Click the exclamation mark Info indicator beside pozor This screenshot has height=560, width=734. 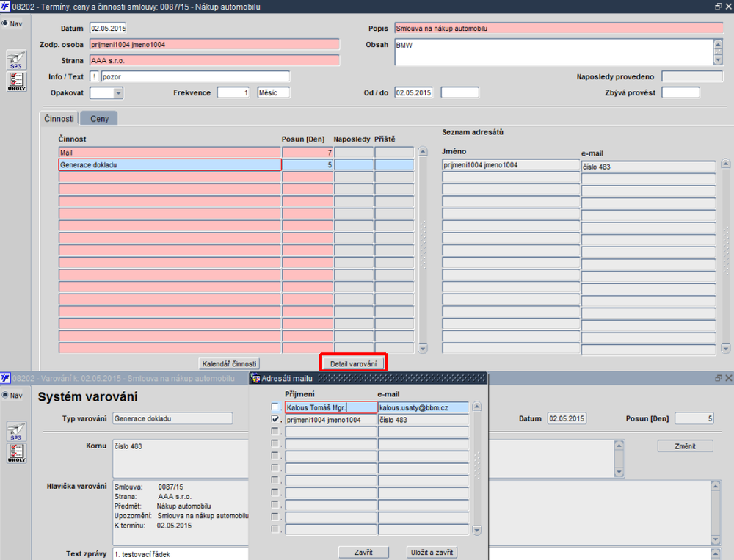94,76
